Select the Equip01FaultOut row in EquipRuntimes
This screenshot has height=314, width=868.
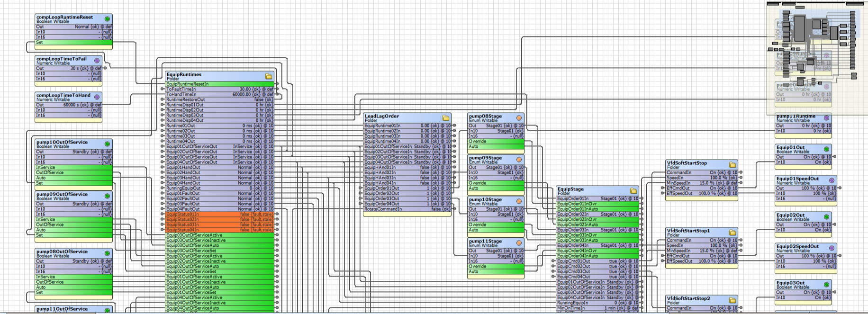pos(220,193)
